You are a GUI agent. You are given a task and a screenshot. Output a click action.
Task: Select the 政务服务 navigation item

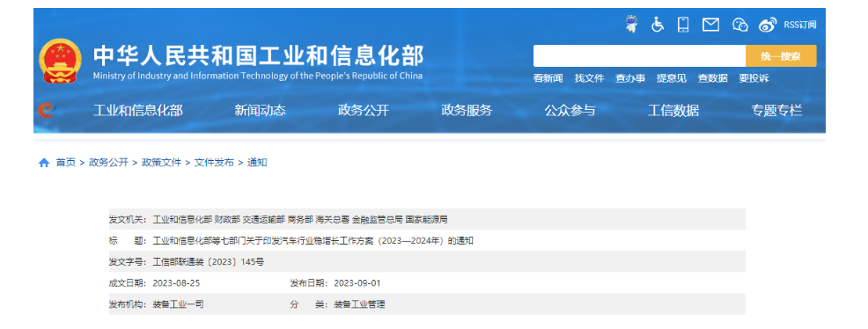coord(467,110)
